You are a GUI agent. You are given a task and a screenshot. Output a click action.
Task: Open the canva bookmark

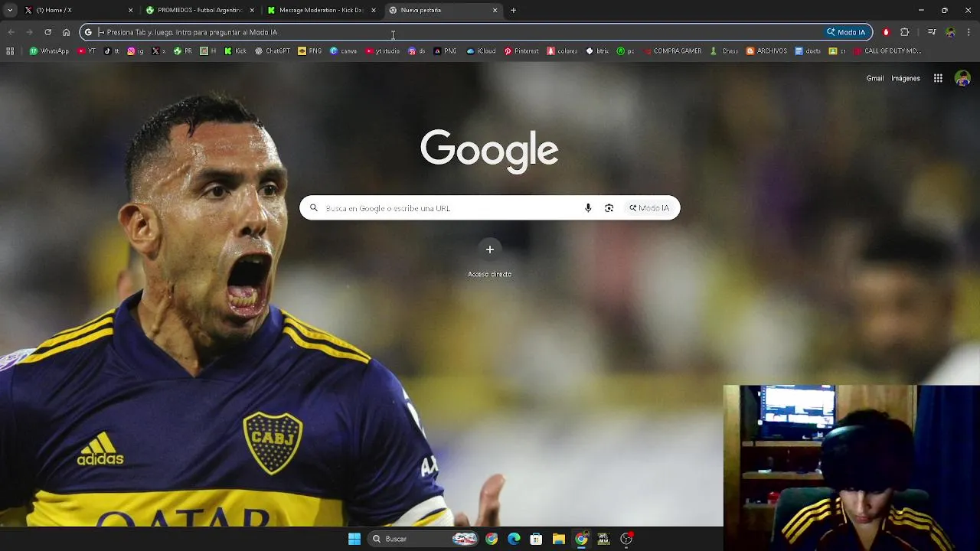tap(344, 51)
